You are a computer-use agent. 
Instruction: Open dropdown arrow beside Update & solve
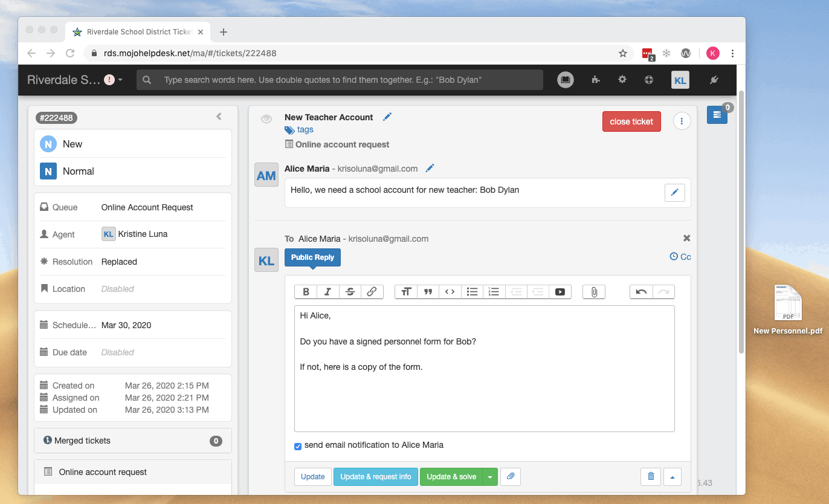(490, 477)
